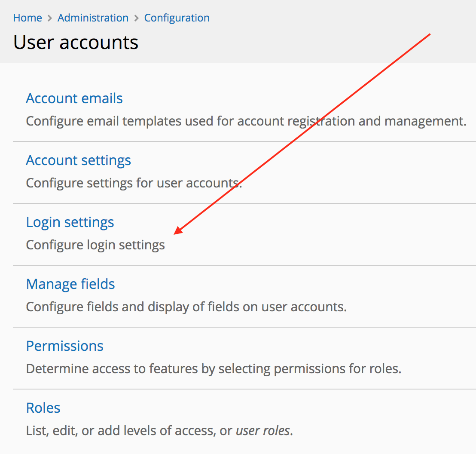Click the chevron before Configuration breadcrumb
This screenshot has width=476, height=454.
137,18
